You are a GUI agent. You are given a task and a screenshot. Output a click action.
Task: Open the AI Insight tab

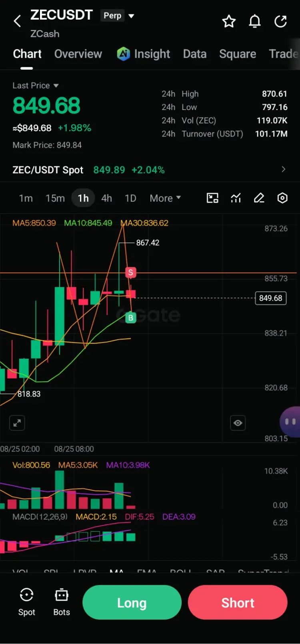[x=143, y=54]
